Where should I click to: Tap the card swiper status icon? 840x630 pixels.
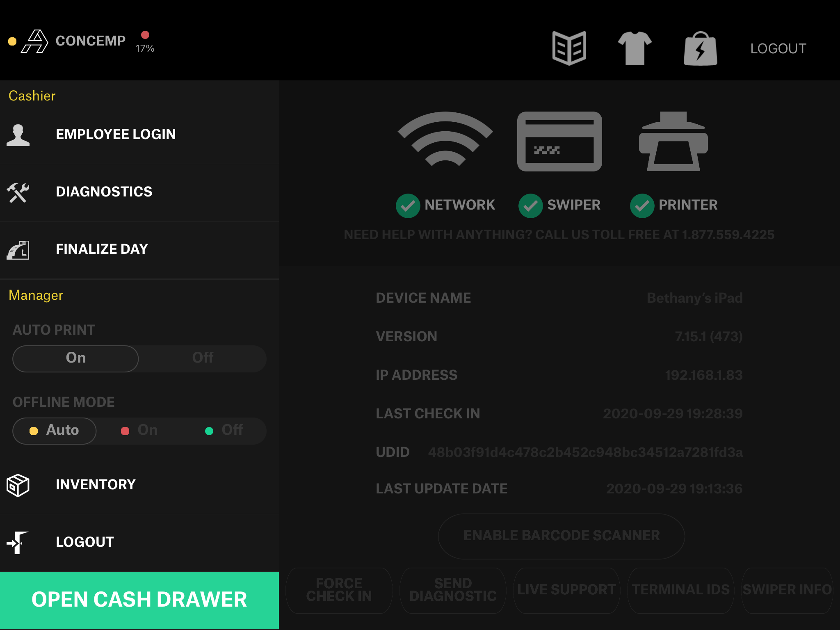click(559, 142)
